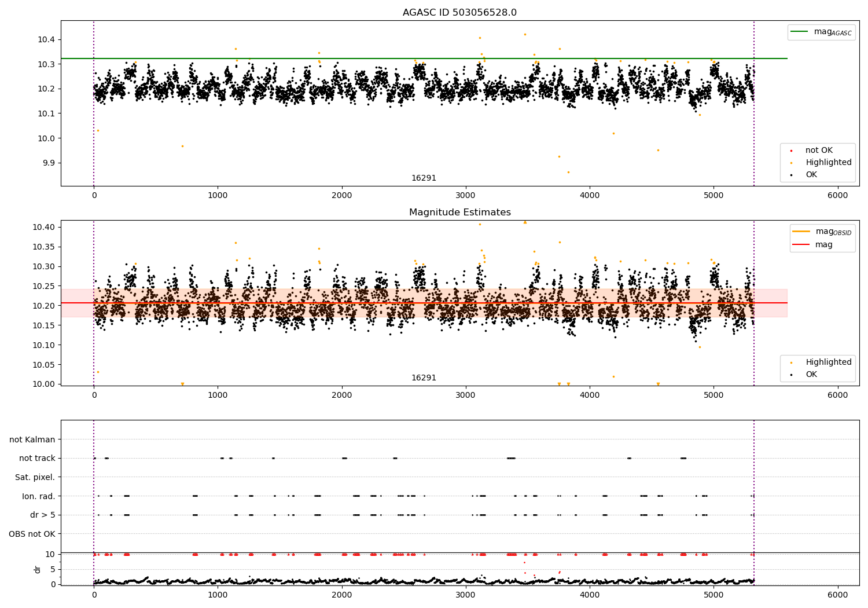Select 'OK' legend entry in Magnitude Estimates plot

[811, 375]
